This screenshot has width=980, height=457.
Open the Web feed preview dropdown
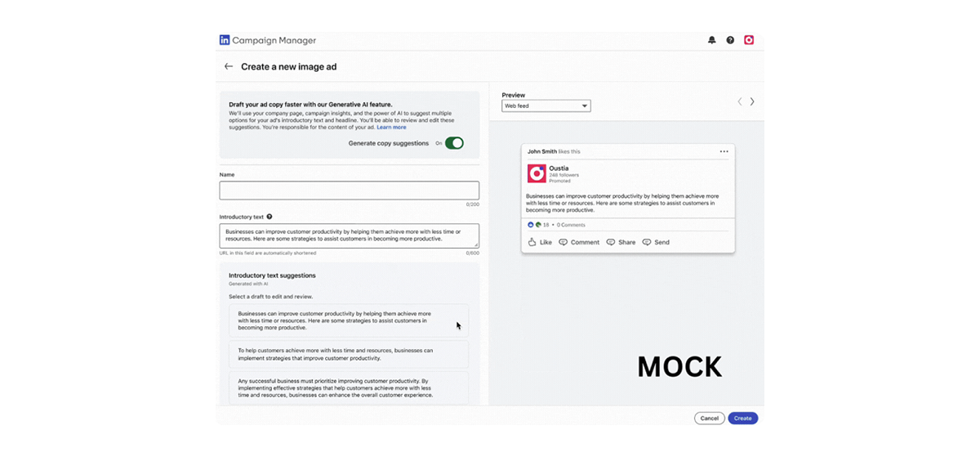[x=546, y=106]
